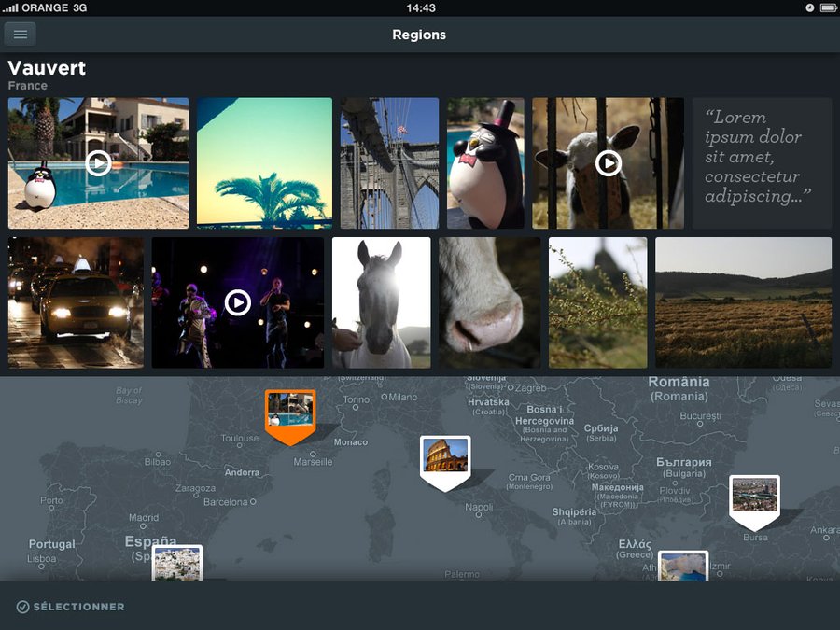Screen dimensions: 840x630
Task: Open the Brooklyn Bridge photo
Action: [x=389, y=163]
